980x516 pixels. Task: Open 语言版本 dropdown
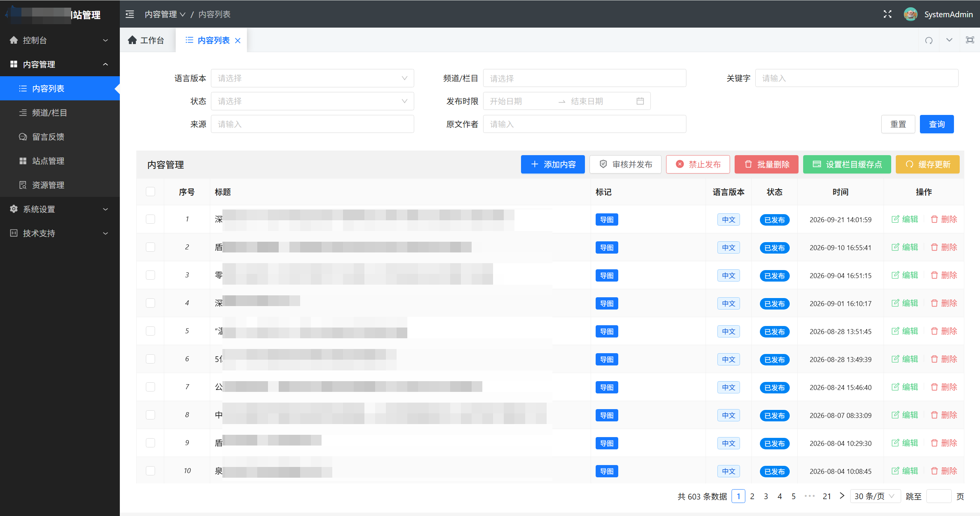[x=312, y=78]
